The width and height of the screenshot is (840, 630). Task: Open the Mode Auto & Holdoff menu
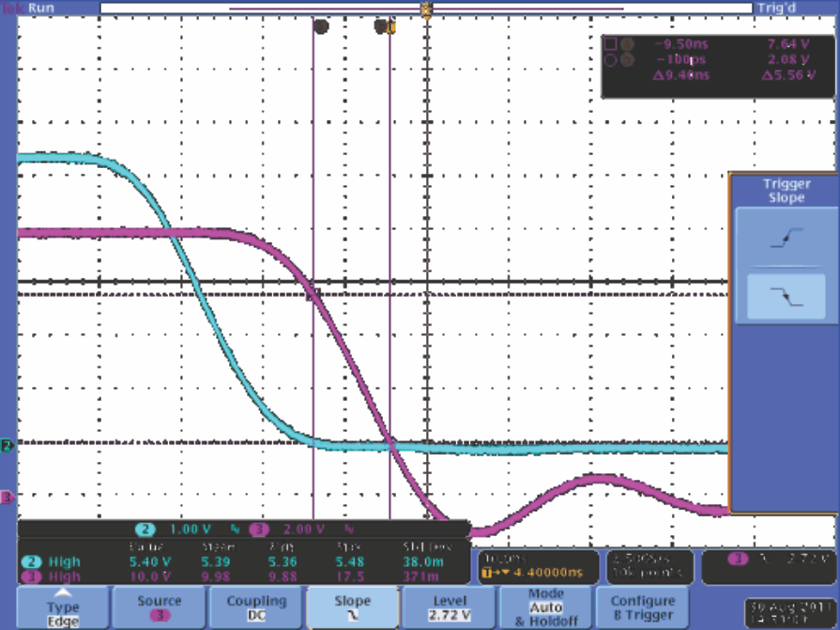click(544, 607)
